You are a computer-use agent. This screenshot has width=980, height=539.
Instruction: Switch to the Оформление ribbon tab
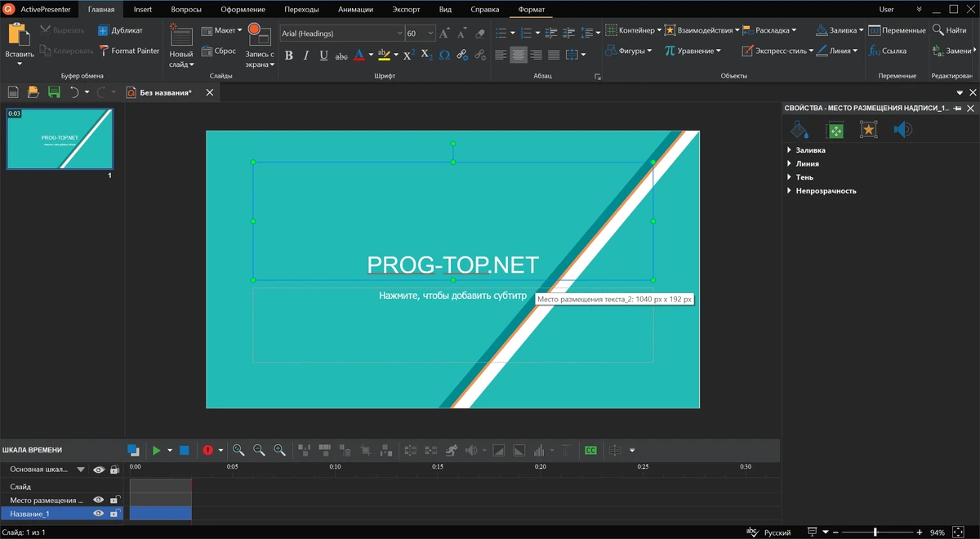pos(243,10)
